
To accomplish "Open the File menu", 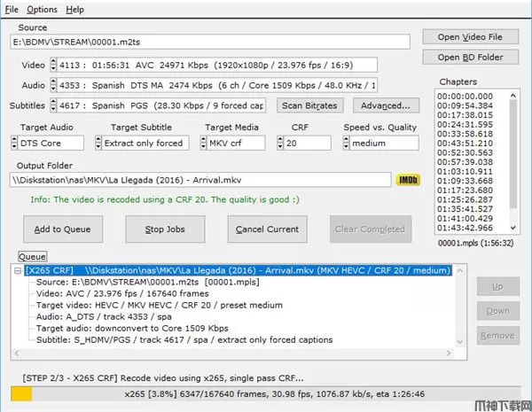I will [x=11, y=9].
